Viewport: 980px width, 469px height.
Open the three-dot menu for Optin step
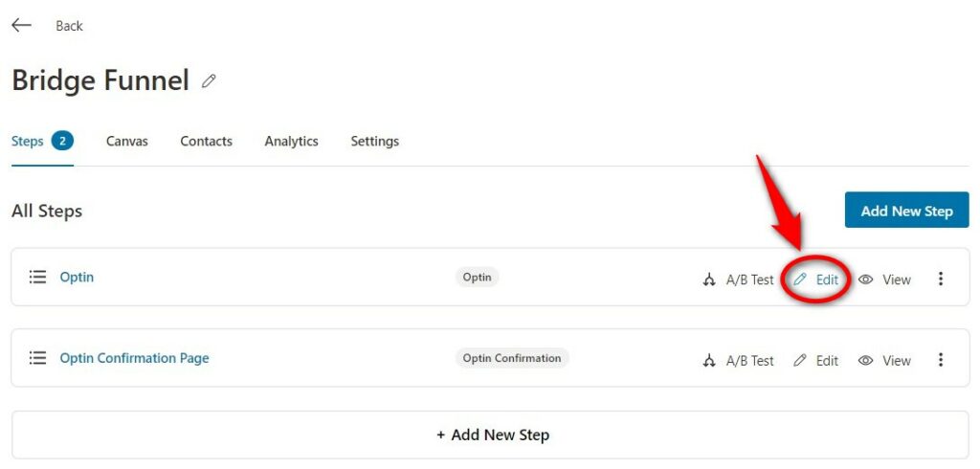coord(941,279)
